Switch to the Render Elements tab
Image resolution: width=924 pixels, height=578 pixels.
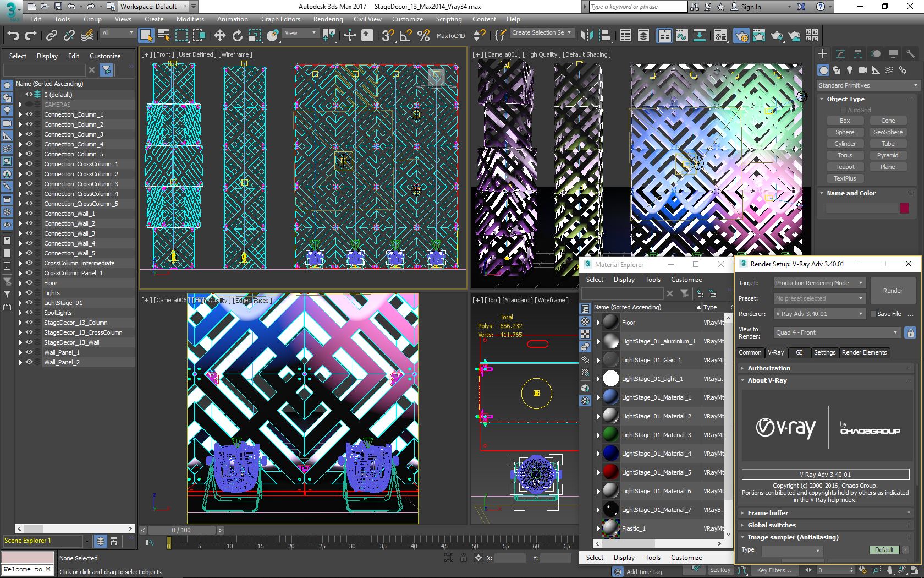864,352
